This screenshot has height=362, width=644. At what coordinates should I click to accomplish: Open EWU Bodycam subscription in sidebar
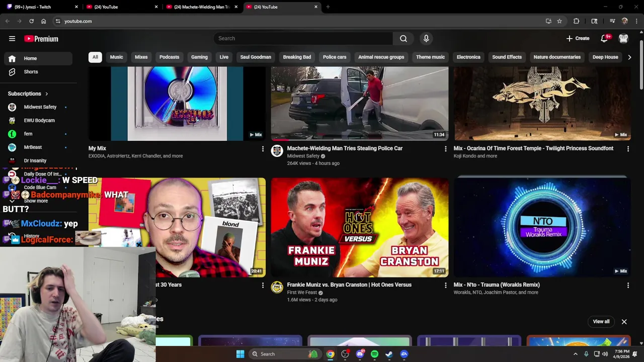coord(38,121)
